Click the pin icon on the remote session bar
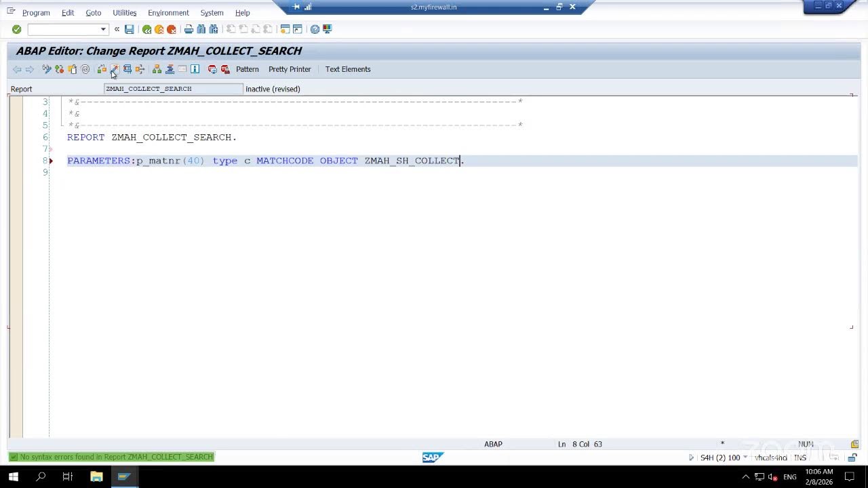The image size is (868, 488). coord(296,7)
